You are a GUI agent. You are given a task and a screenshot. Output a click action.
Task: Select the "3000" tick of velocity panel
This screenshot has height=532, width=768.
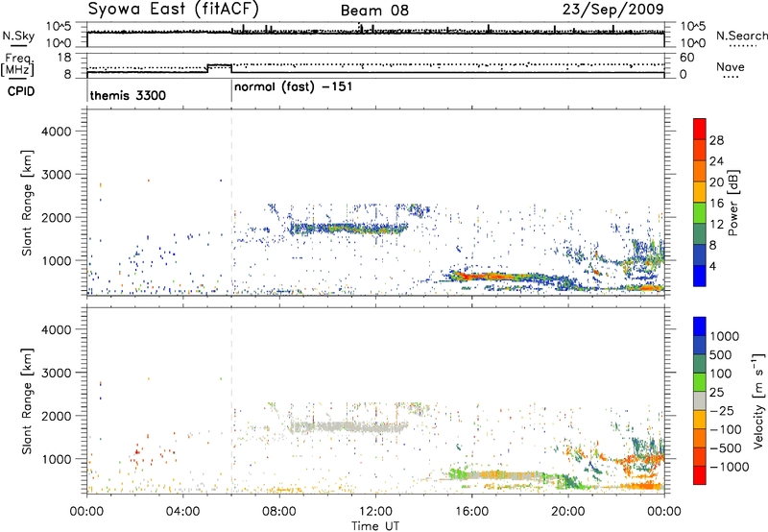pyautogui.click(x=56, y=373)
